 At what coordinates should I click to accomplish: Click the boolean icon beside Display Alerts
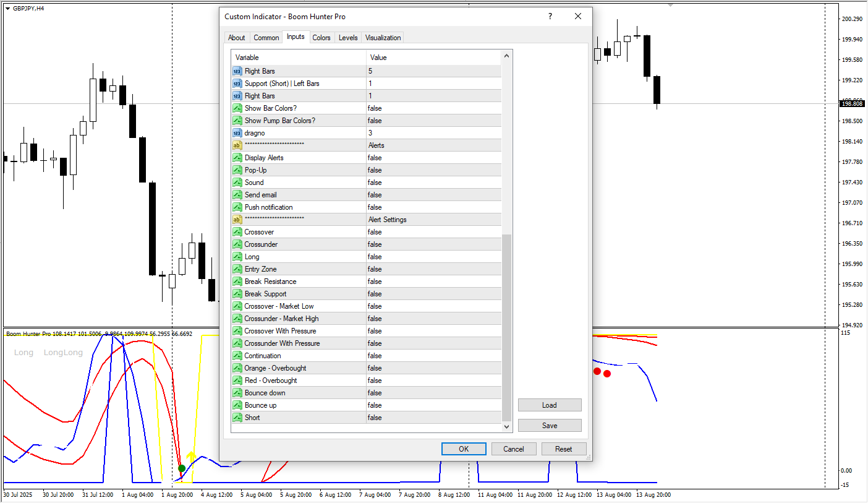pyautogui.click(x=237, y=158)
